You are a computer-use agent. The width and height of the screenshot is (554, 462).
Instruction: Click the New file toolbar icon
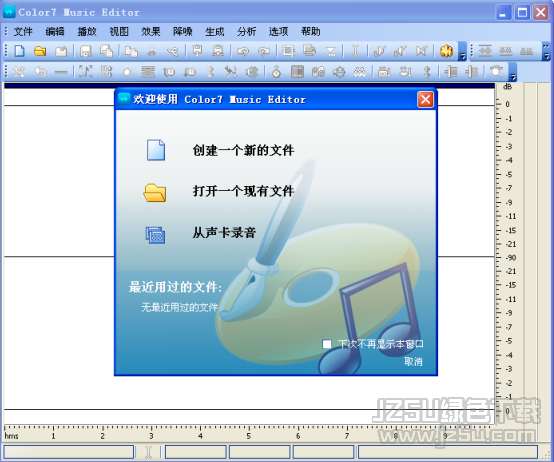point(19,51)
